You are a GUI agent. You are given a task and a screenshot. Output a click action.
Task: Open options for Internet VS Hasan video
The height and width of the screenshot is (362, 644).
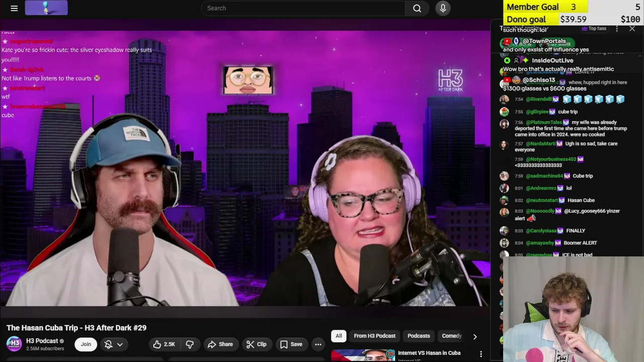pos(480,354)
